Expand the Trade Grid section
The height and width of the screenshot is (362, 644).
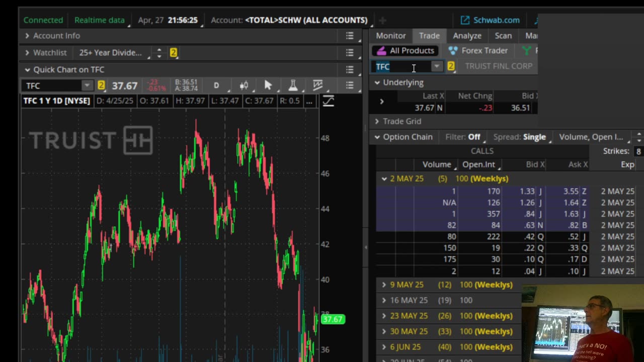click(377, 121)
